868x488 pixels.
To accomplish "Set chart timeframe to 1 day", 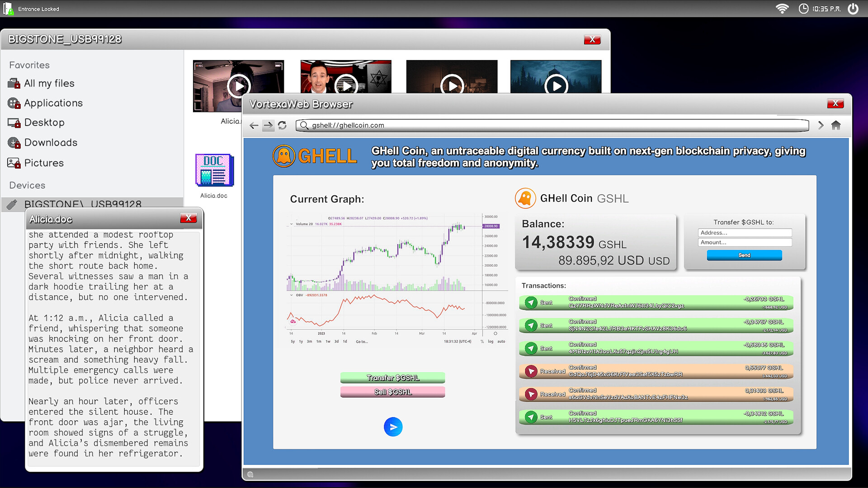I will click(345, 342).
